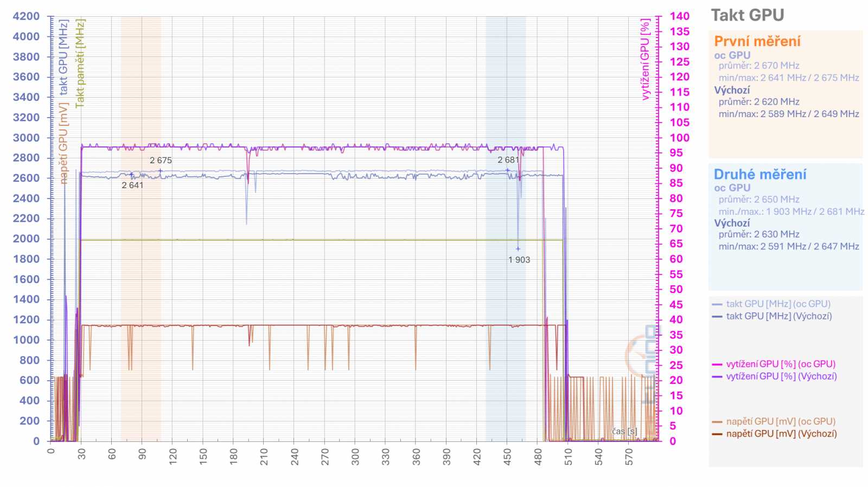
Task: Click the '2 641' data point label
Action: [x=132, y=185]
